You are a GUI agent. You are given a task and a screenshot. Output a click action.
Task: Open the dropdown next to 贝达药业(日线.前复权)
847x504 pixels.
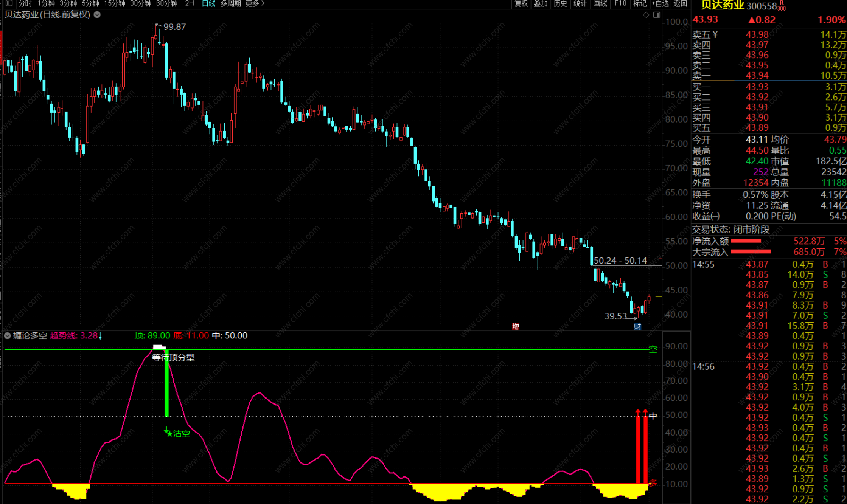(97, 15)
